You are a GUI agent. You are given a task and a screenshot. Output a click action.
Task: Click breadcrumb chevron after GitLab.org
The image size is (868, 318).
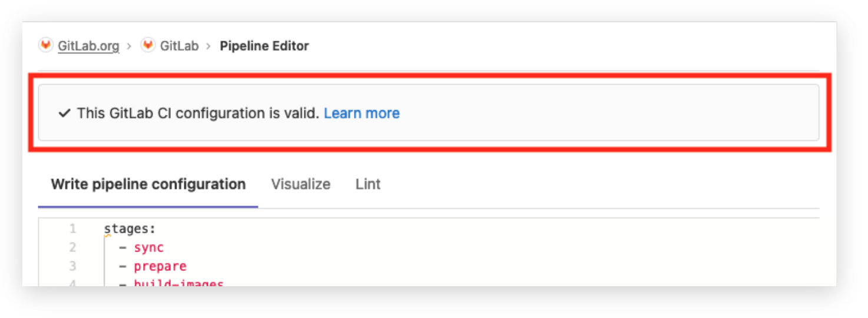point(129,46)
